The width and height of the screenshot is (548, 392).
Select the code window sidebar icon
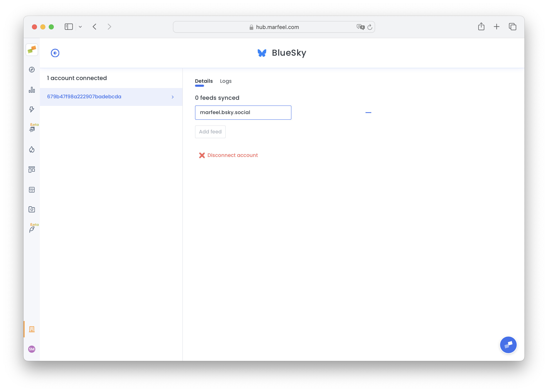pos(32,189)
